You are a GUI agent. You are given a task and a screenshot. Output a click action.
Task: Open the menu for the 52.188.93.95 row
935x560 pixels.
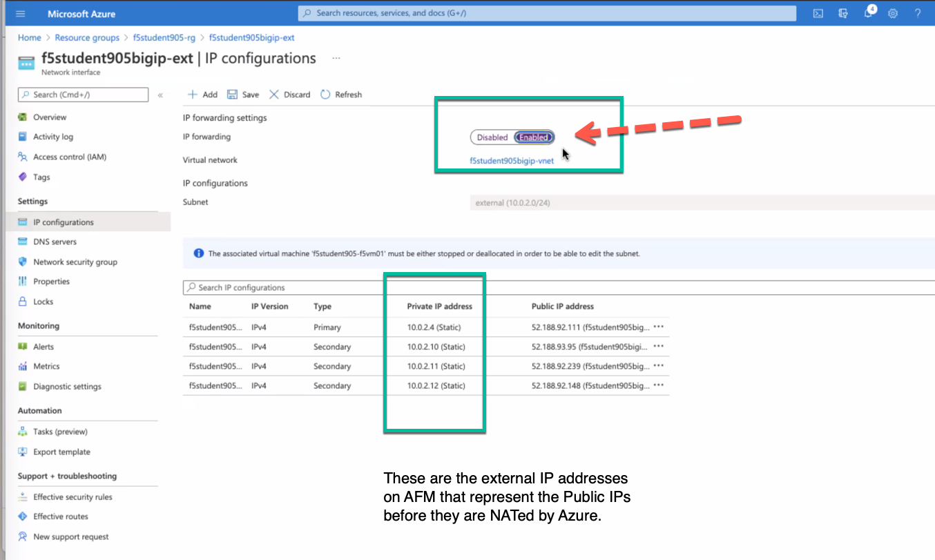pyautogui.click(x=658, y=347)
